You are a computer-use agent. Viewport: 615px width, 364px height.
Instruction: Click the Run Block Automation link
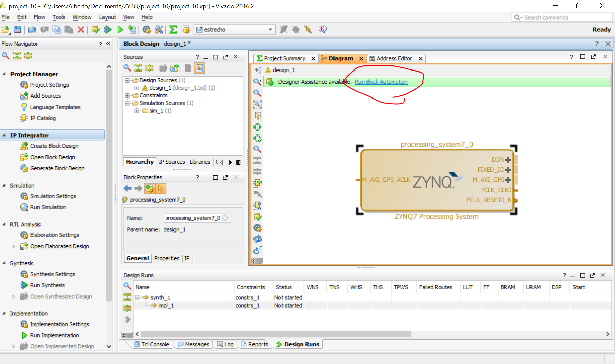click(381, 82)
